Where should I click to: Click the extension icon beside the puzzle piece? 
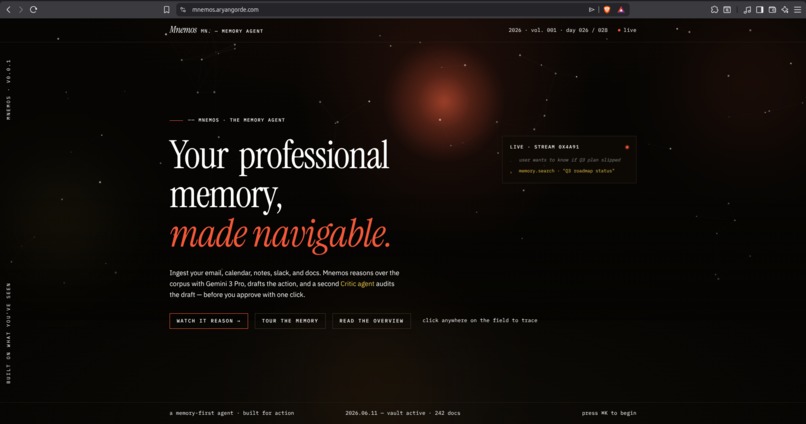[727, 9]
